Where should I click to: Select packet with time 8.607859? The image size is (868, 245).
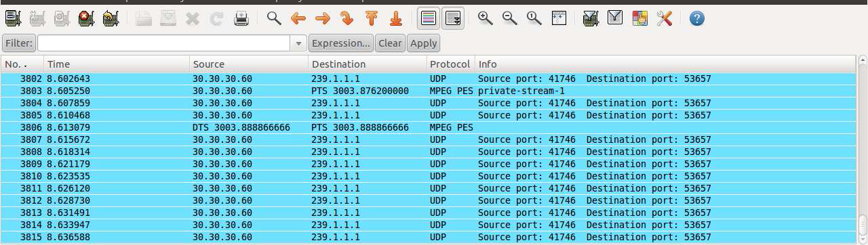coord(429,103)
